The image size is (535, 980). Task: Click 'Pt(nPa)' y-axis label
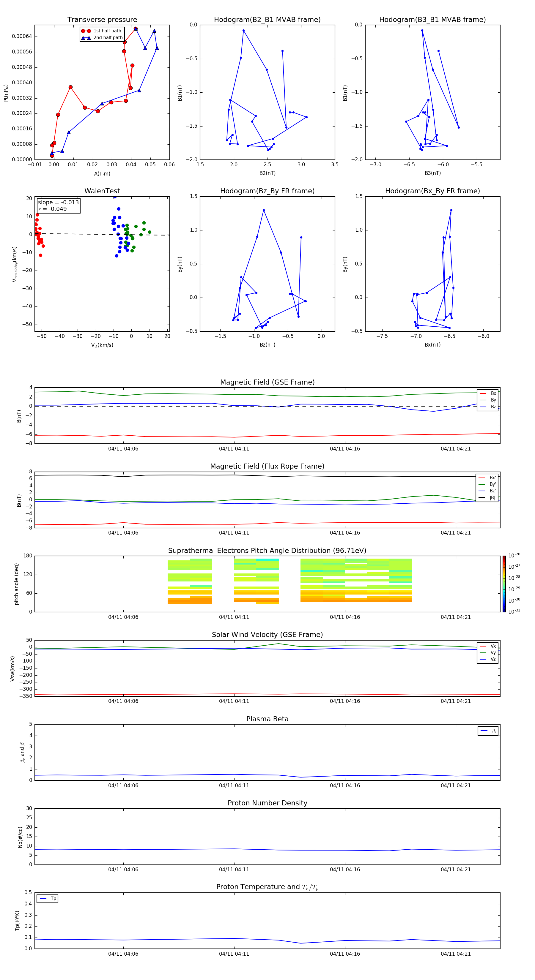click(6, 92)
